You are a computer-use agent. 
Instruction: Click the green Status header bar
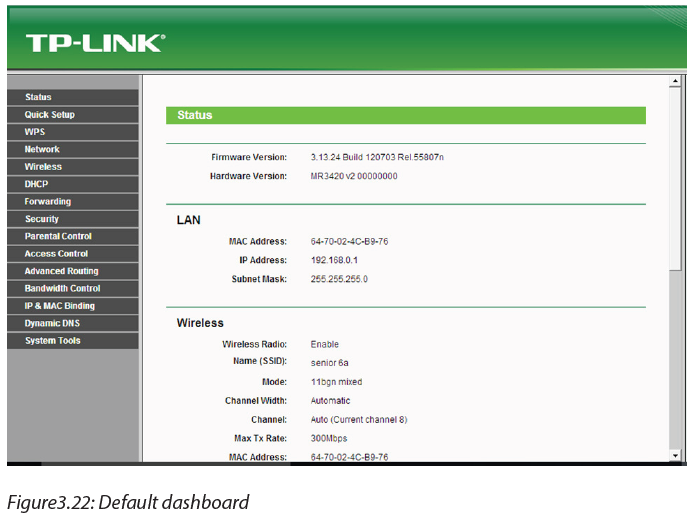pos(406,115)
